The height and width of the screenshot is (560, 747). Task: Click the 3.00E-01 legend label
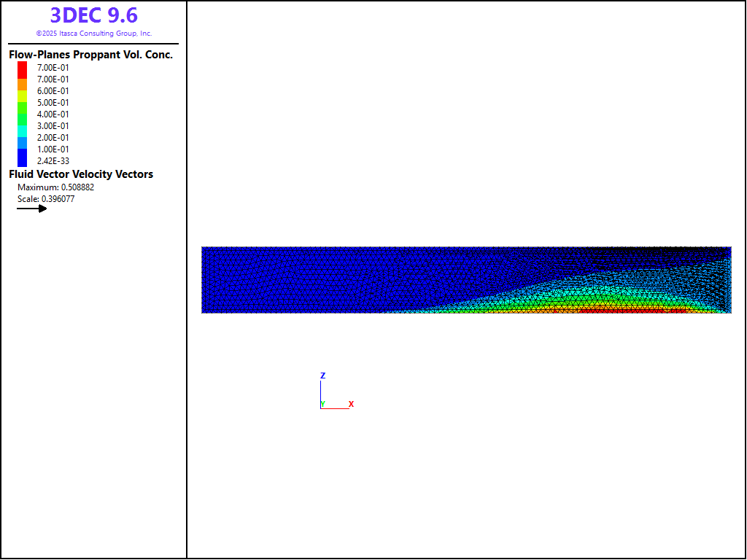point(53,126)
